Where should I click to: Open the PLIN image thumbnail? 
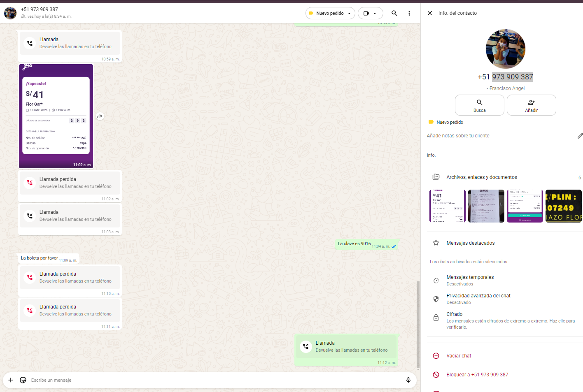[563, 206]
